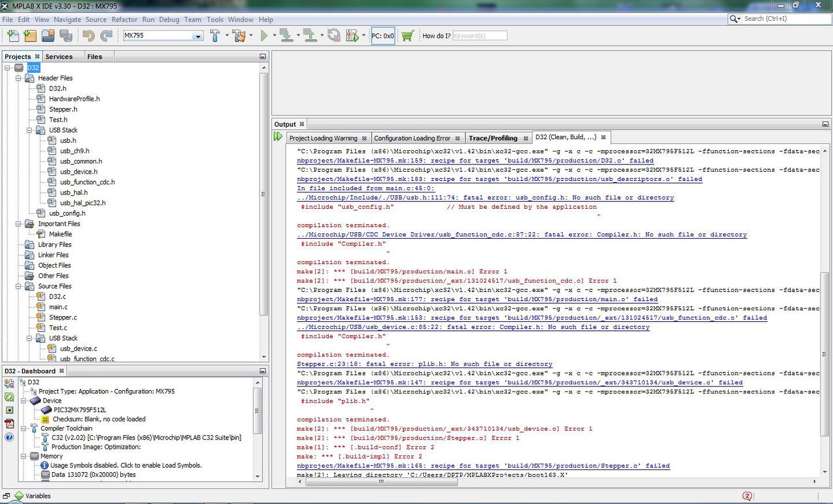Viewport: 833px width, 504px height.
Task: Switch to the Trace/Profiling output tab
Action: pyautogui.click(x=493, y=138)
